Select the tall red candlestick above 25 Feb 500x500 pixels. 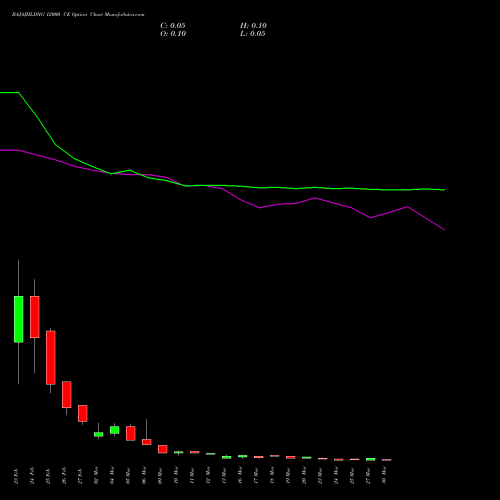(51, 357)
